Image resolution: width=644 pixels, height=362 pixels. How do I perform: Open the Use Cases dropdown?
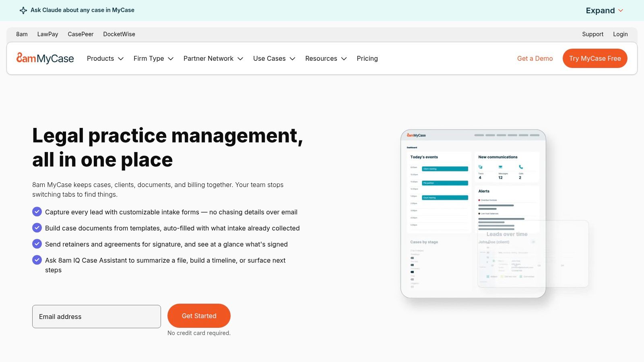(x=274, y=58)
